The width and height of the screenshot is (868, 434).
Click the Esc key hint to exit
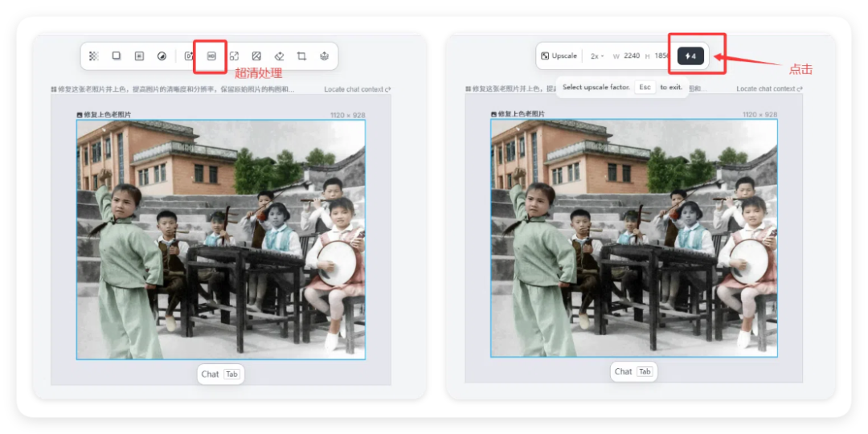click(x=645, y=87)
